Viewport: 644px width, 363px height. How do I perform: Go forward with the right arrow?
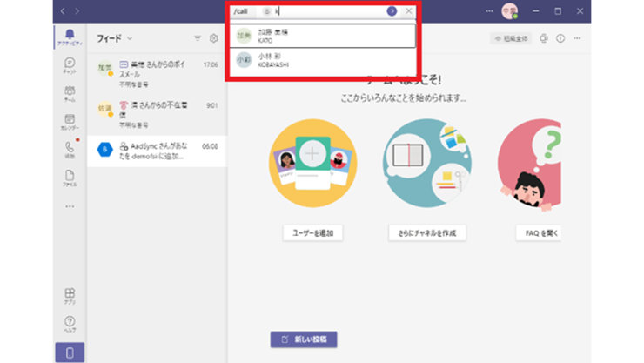pos(77,11)
